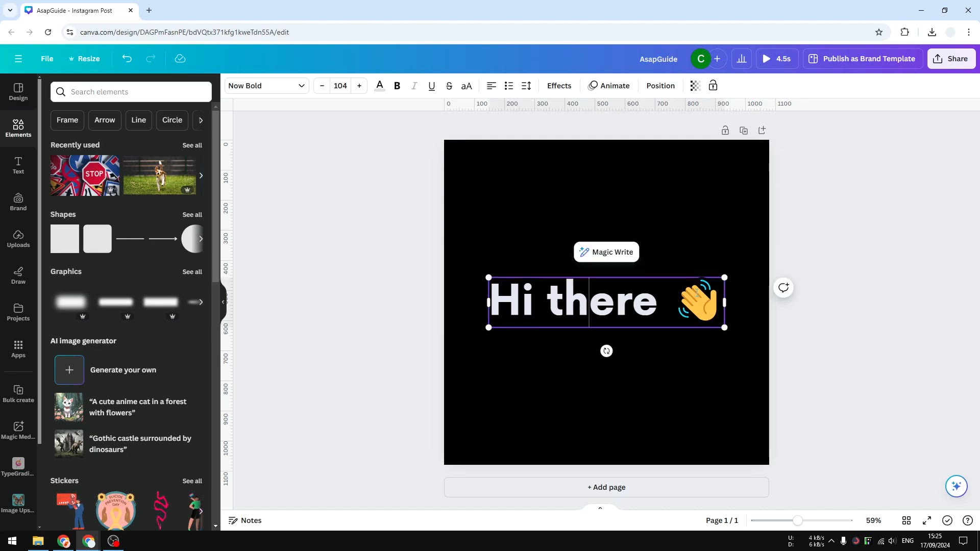Open transparency checkerboard control
This screenshot has height=551, width=980.
click(x=695, y=86)
